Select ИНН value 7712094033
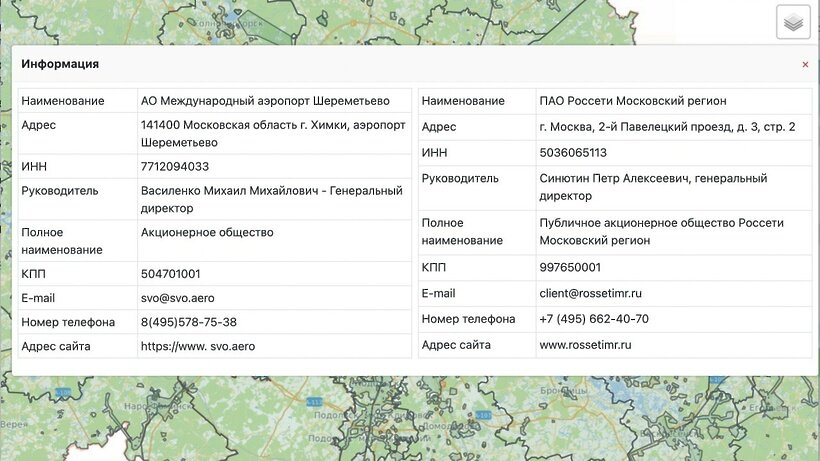Screen dimensions: 820x461 tap(275, 166)
